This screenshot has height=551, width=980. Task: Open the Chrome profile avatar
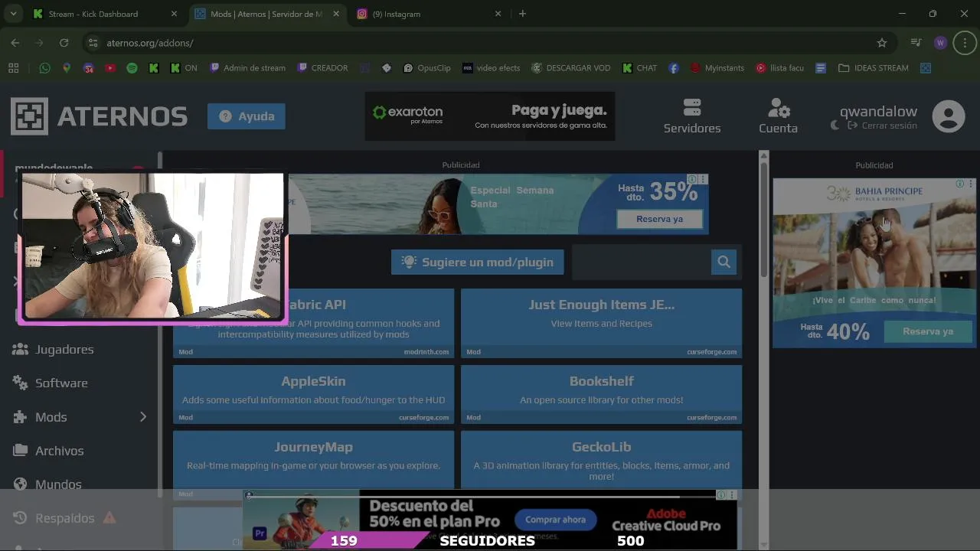click(940, 43)
